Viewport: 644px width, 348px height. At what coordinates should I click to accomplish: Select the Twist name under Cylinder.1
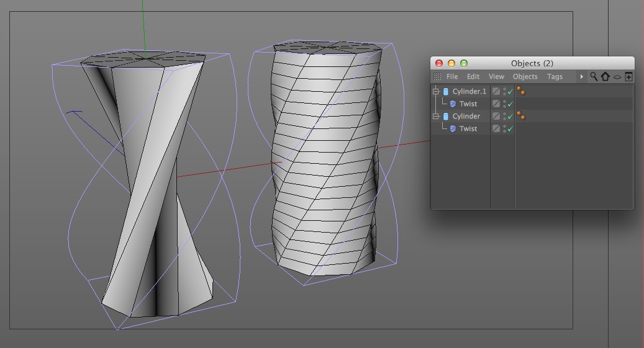click(x=468, y=104)
